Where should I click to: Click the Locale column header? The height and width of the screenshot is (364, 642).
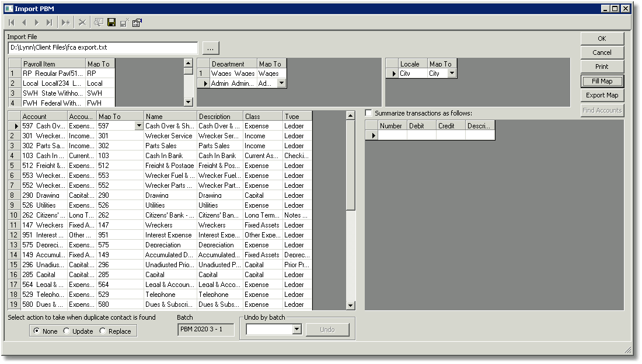413,64
